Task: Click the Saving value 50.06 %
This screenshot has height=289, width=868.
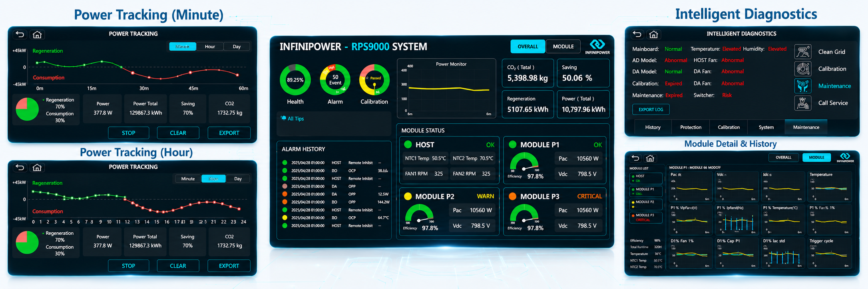Action: pyautogui.click(x=577, y=78)
